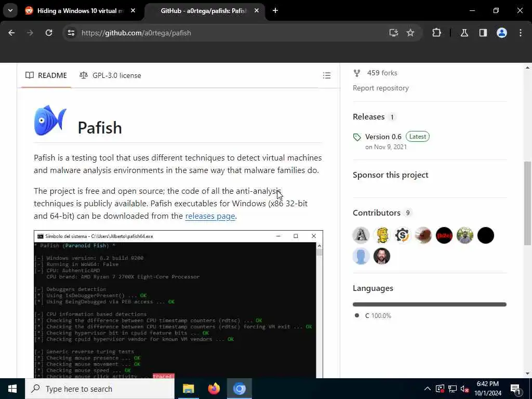
Task: Select the README tab
Action: coord(46,75)
